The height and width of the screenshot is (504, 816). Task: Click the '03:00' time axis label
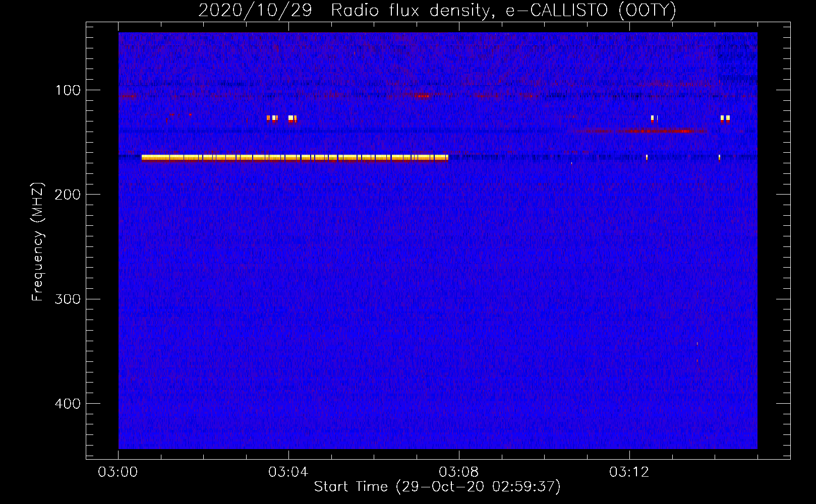(118, 472)
